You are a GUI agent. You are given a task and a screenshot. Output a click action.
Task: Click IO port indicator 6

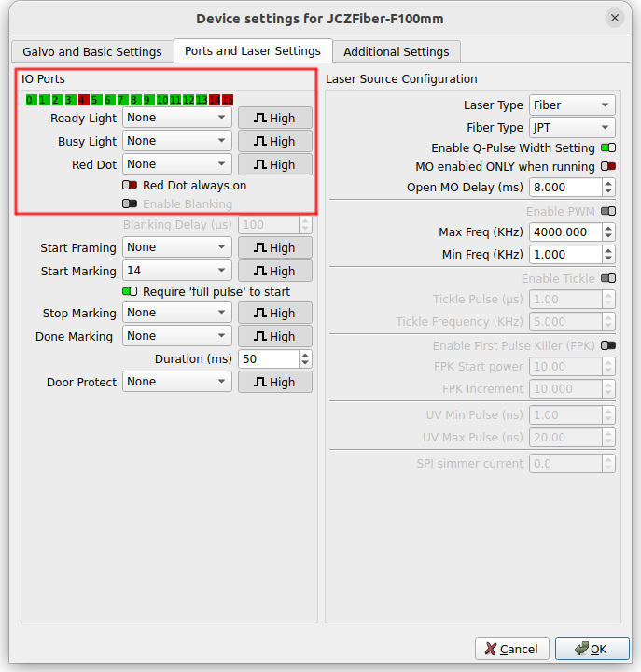pos(109,100)
